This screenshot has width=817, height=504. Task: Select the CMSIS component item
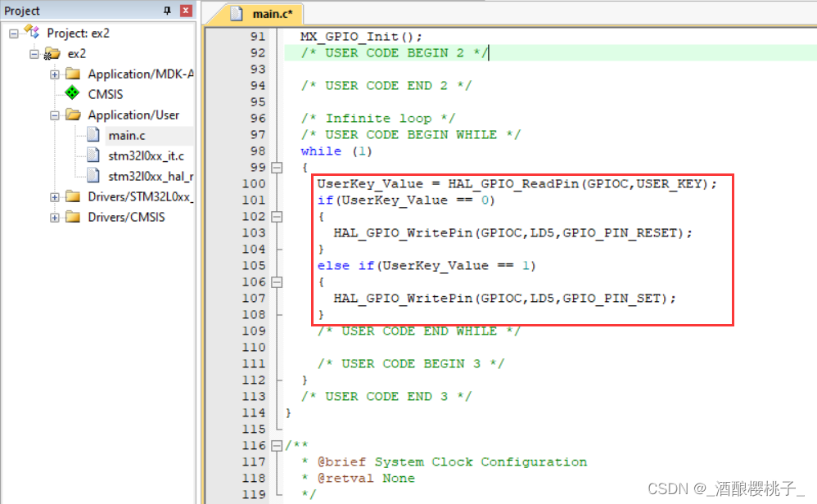point(106,94)
